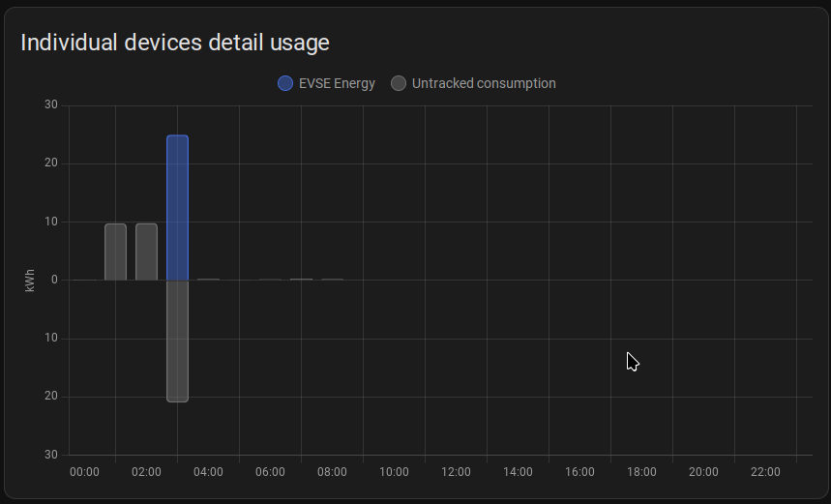
Task: Click the bottom 30 y-axis label
Action: coord(51,455)
